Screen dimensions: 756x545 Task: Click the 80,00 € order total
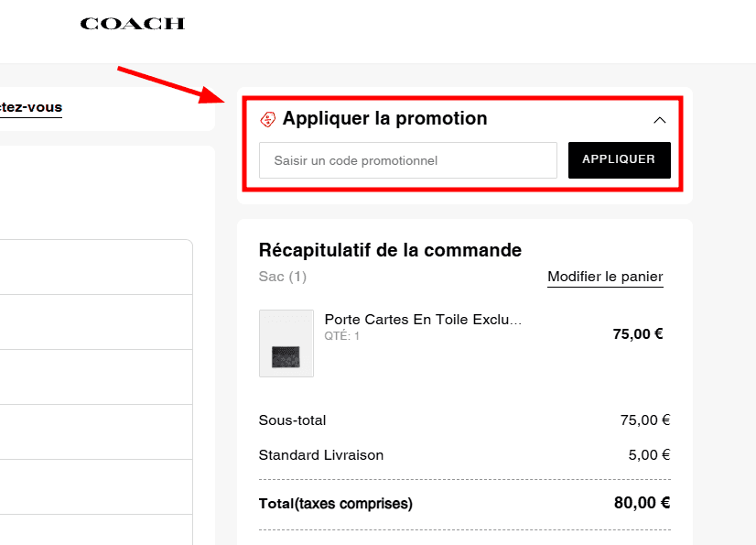click(x=642, y=503)
